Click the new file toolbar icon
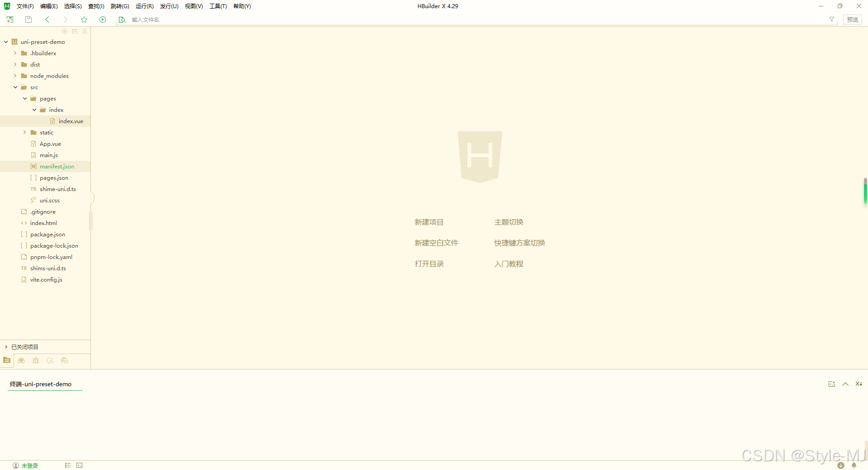The width and height of the screenshot is (868, 470). tap(10, 19)
